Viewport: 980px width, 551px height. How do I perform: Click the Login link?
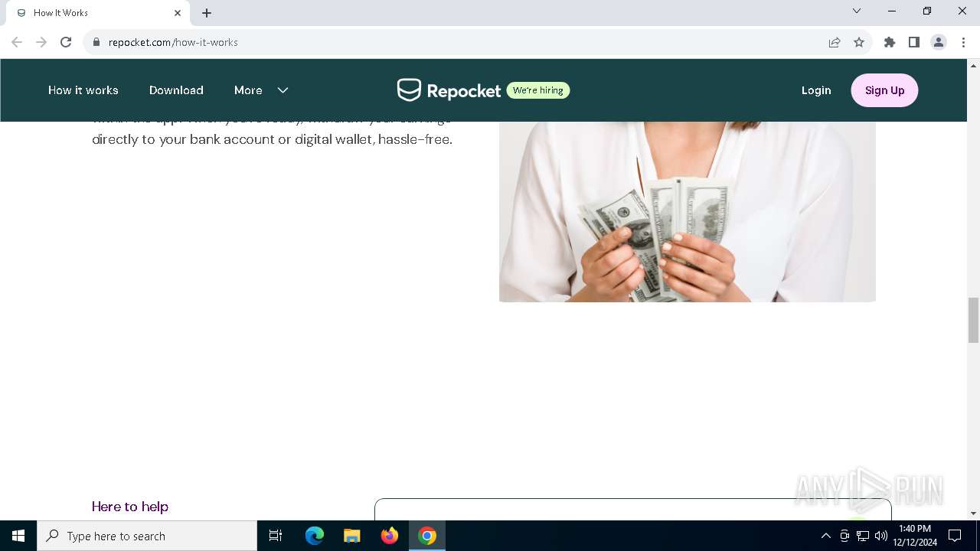pyautogui.click(x=816, y=90)
